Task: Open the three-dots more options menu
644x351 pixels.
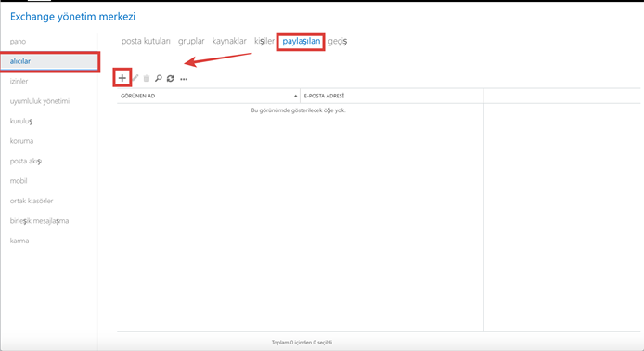Action: pos(184,79)
